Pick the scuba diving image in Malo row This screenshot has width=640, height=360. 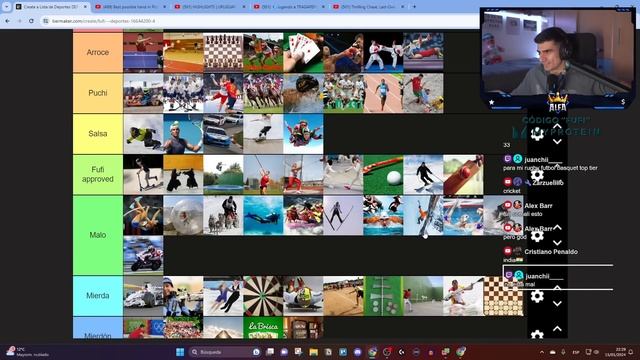[263, 215]
